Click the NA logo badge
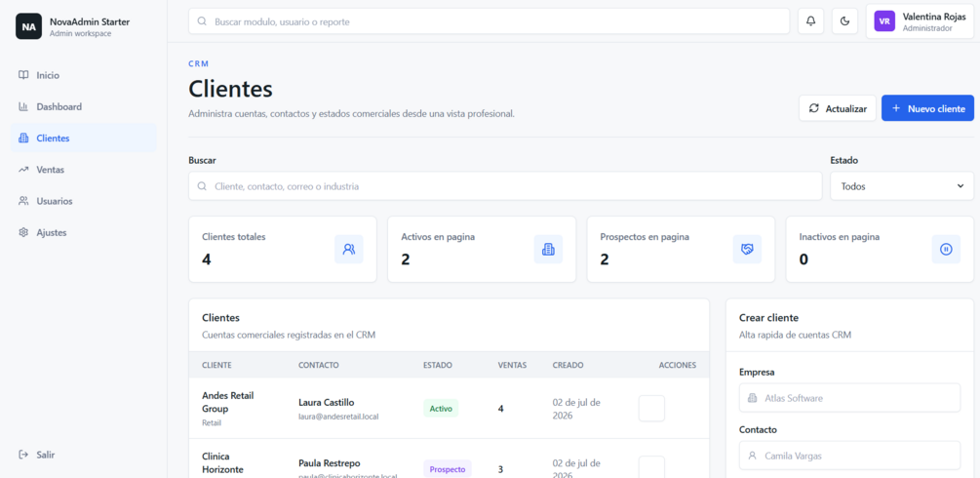The width and height of the screenshot is (980, 478). pyautogui.click(x=28, y=26)
